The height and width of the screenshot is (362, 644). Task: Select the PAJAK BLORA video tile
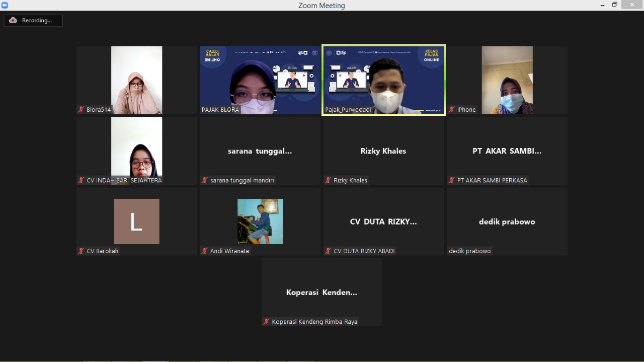pos(260,80)
